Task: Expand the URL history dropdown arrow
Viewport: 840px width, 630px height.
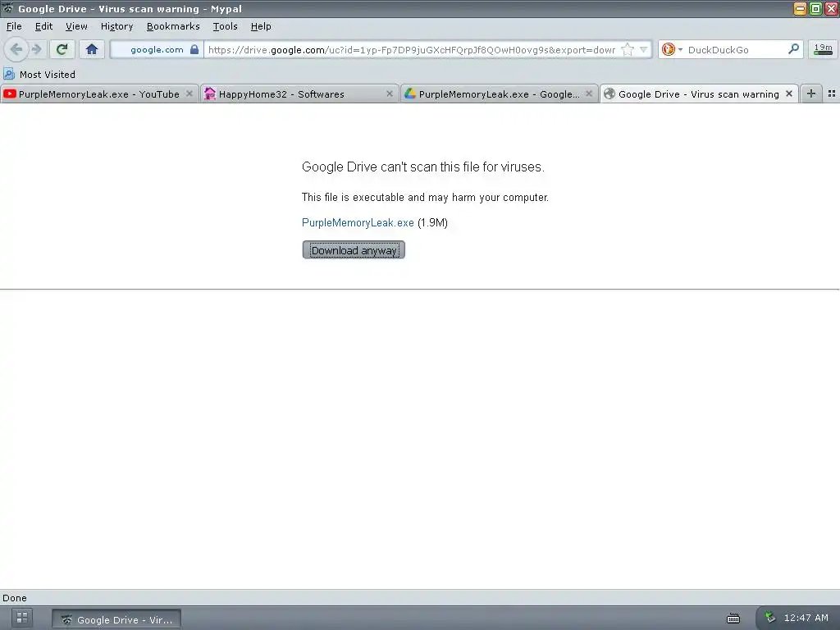Action: tap(643, 49)
